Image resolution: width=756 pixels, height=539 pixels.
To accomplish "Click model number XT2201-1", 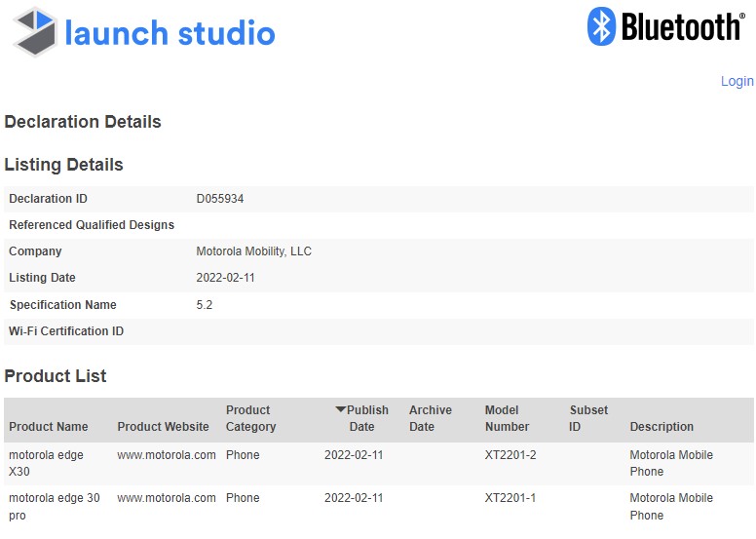I will (510, 498).
